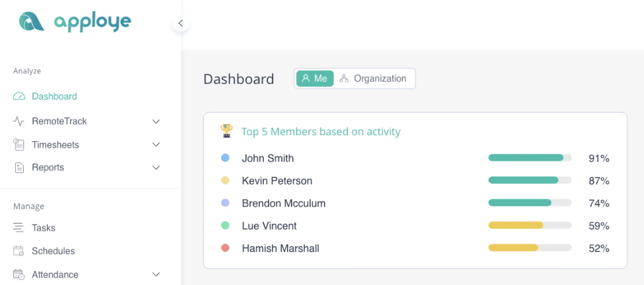Click the RemoteTrack pulse icon
This screenshot has height=285, width=644.
click(19, 121)
